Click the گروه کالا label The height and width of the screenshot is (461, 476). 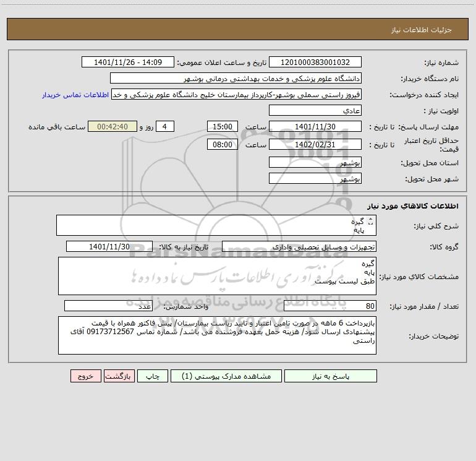pos(444,247)
